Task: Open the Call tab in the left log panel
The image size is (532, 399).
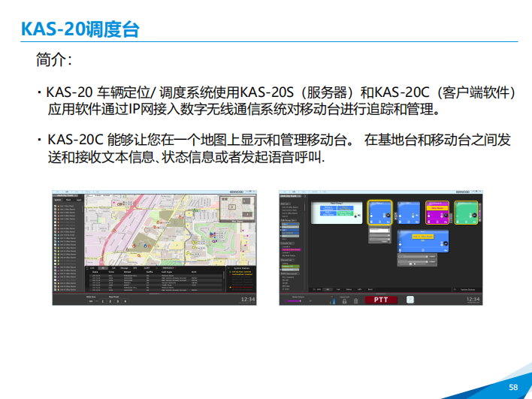Action: 113,267
